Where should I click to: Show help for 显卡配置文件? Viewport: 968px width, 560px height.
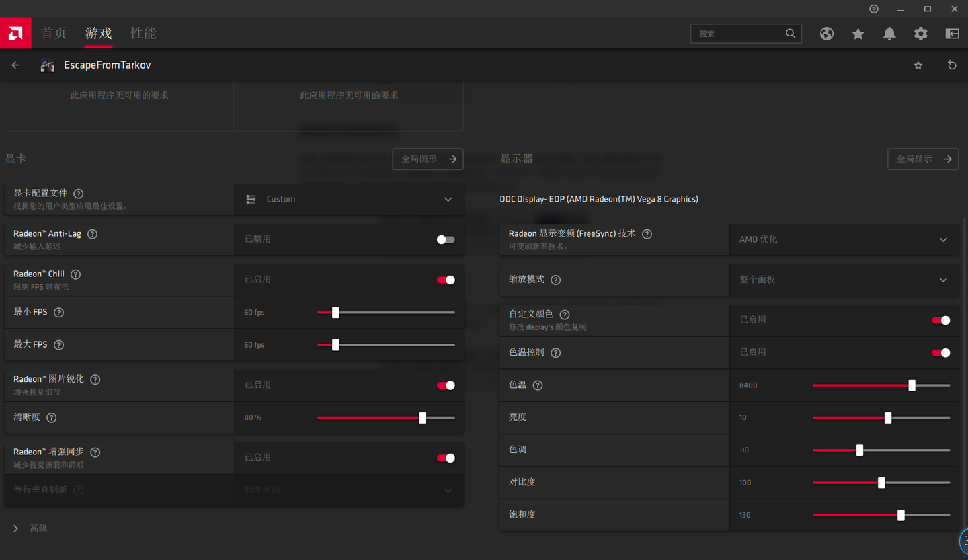(79, 194)
